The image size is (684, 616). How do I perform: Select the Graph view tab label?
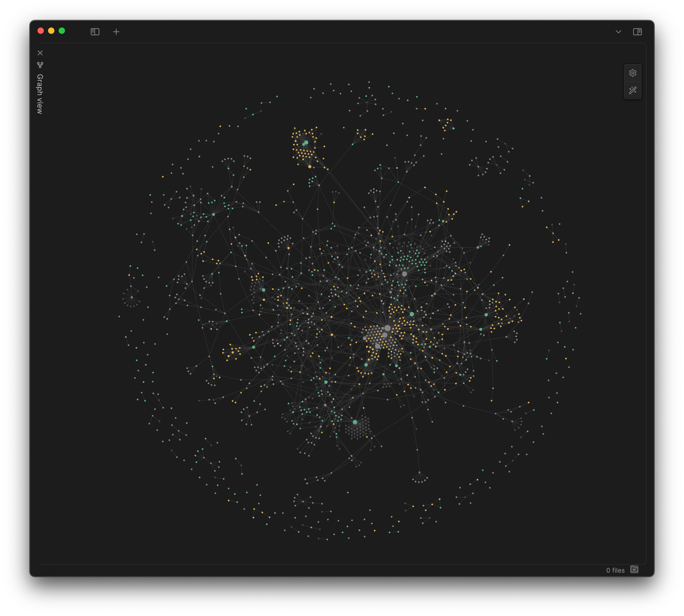40,94
